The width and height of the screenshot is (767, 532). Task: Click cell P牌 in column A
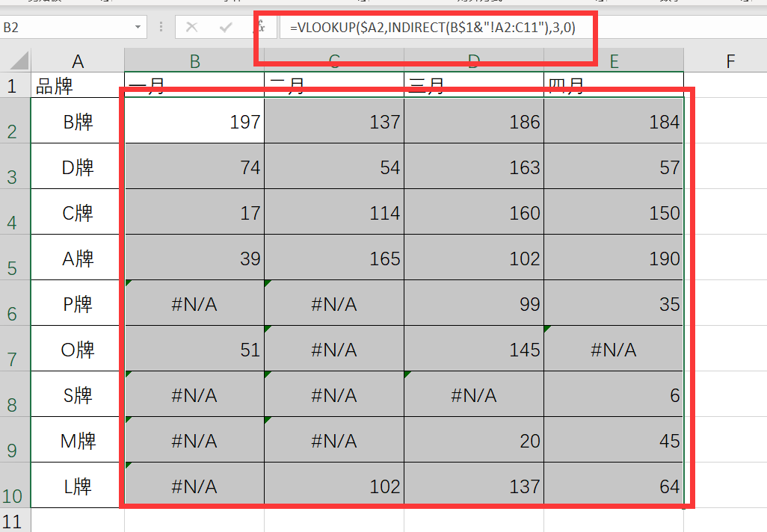[x=78, y=303]
